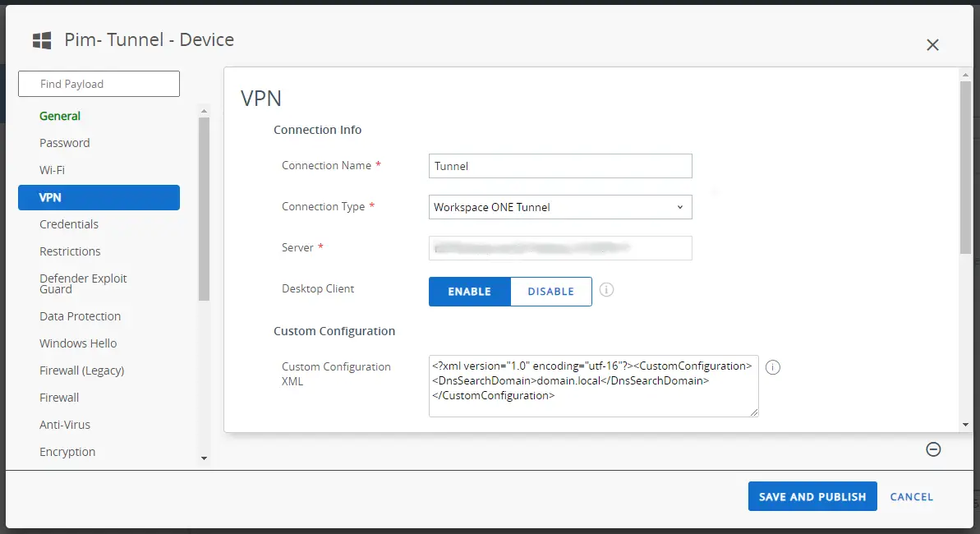980x534 pixels.
Task: Click the Desktop Client label
Action: coord(318,289)
